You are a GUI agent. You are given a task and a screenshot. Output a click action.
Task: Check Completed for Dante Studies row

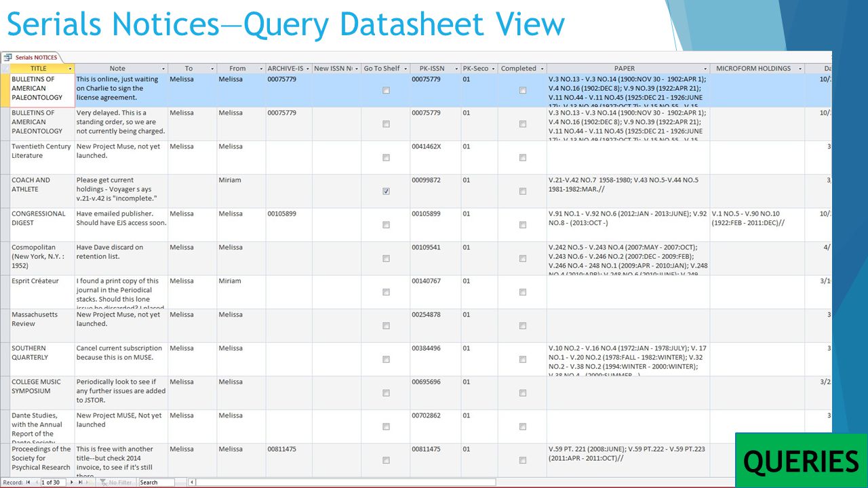pyautogui.click(x=523, y=426)
